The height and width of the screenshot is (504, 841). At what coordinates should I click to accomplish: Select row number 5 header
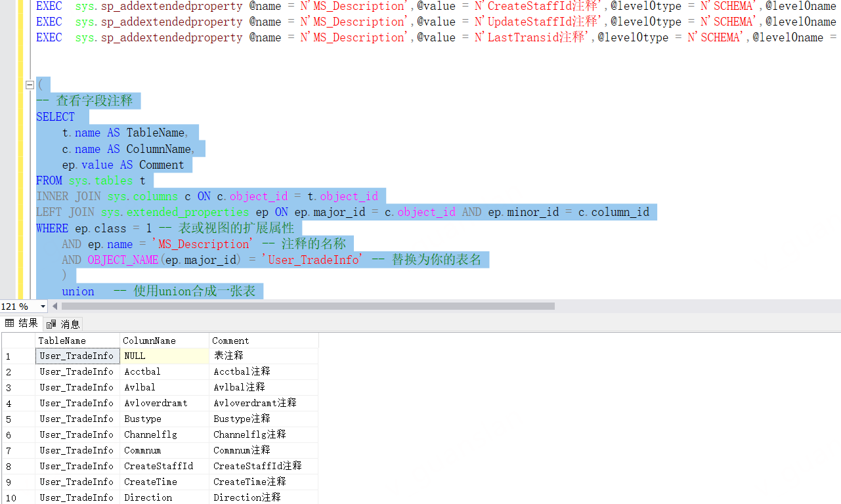pyautogui.click(x=18, y=419)
